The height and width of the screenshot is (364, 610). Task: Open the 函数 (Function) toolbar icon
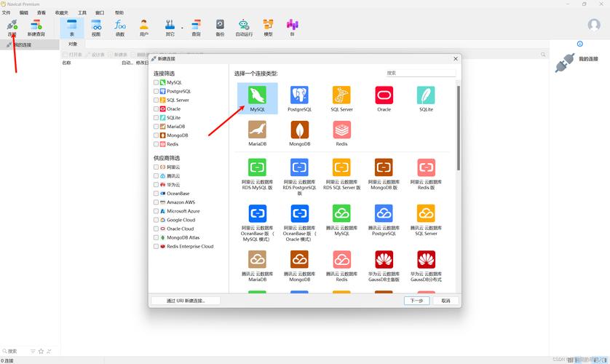tap(120, 28)
